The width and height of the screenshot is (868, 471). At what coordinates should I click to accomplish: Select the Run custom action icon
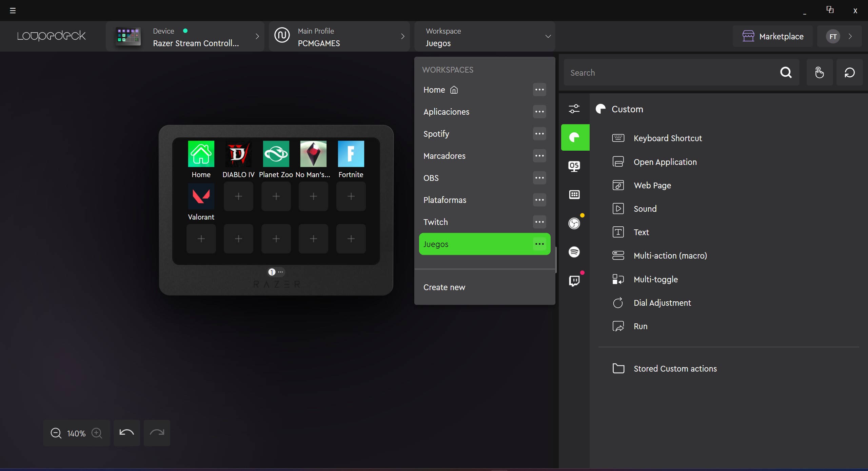pyautogui.click(x=618, y=326)
